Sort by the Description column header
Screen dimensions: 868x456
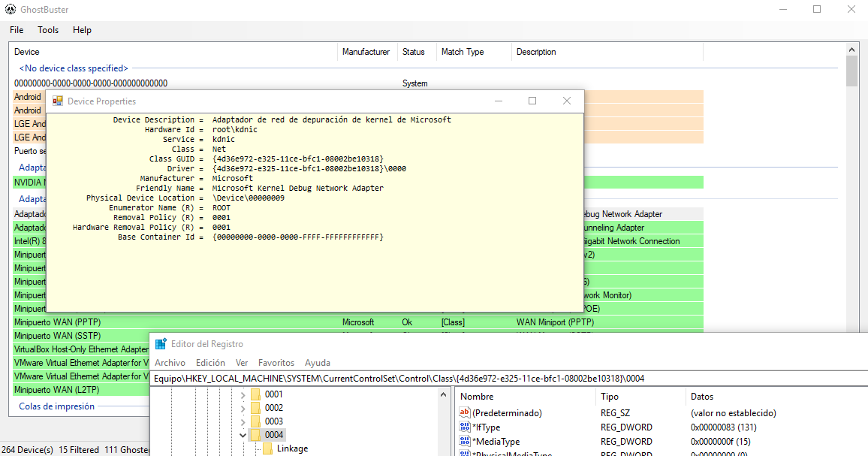tap(607, 52)
